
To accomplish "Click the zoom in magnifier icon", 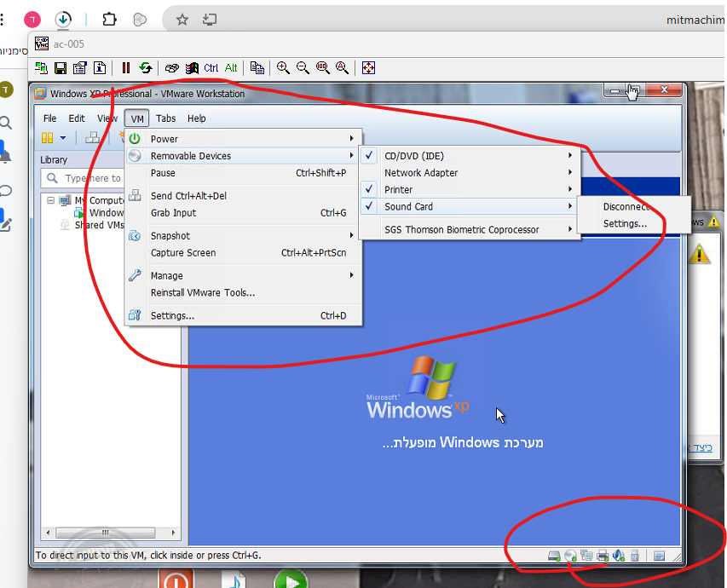I will pyautogui.click(x=283, y=68).
